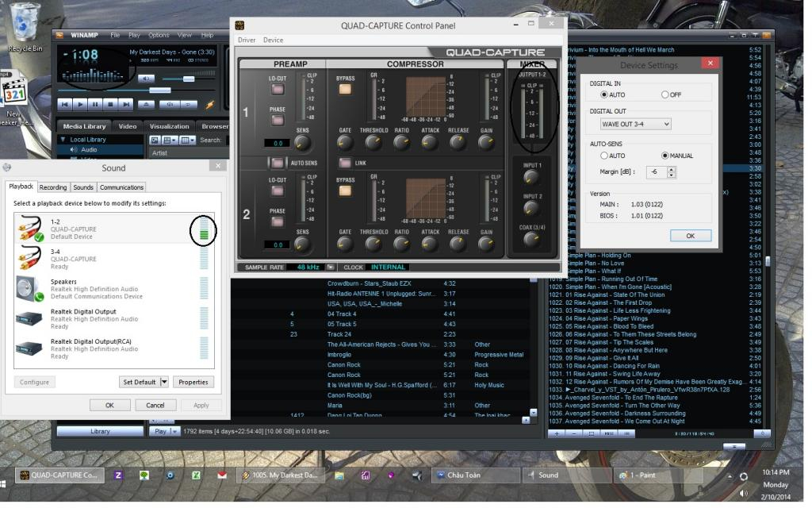Toggle channel 1 LO-CUT button

click(278, 89)
